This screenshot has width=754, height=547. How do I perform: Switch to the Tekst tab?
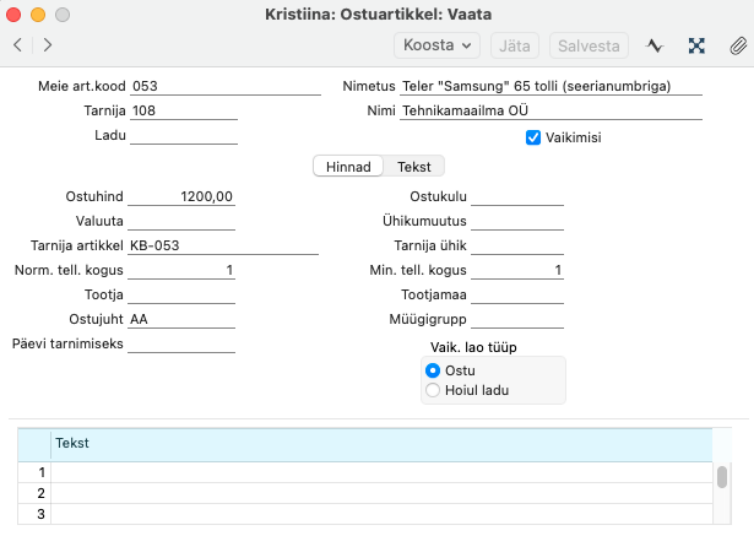click(x=414, y=167)
